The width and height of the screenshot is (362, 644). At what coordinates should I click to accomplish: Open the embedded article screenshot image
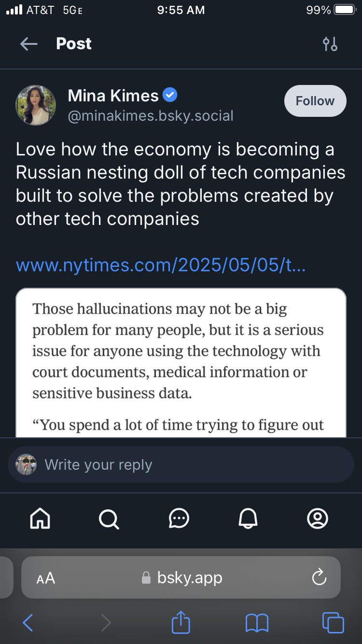(181, 363)
